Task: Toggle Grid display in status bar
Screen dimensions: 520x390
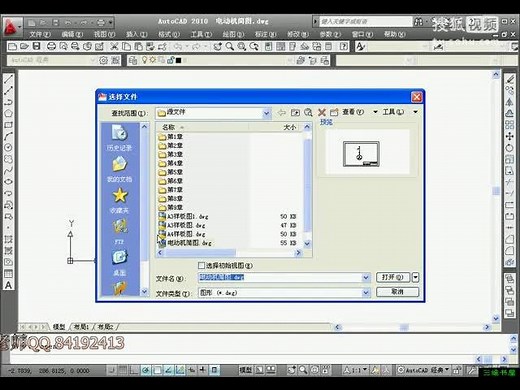Action: (123, 370)
